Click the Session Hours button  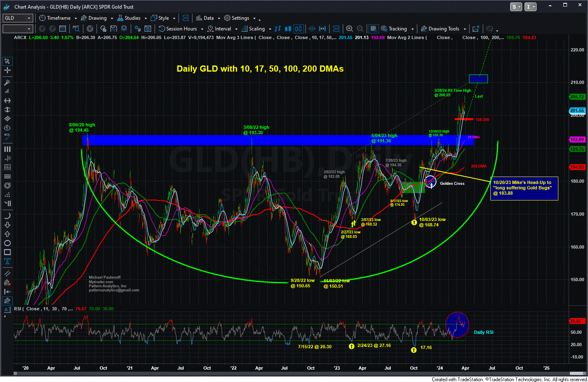[x=177, y=29]
